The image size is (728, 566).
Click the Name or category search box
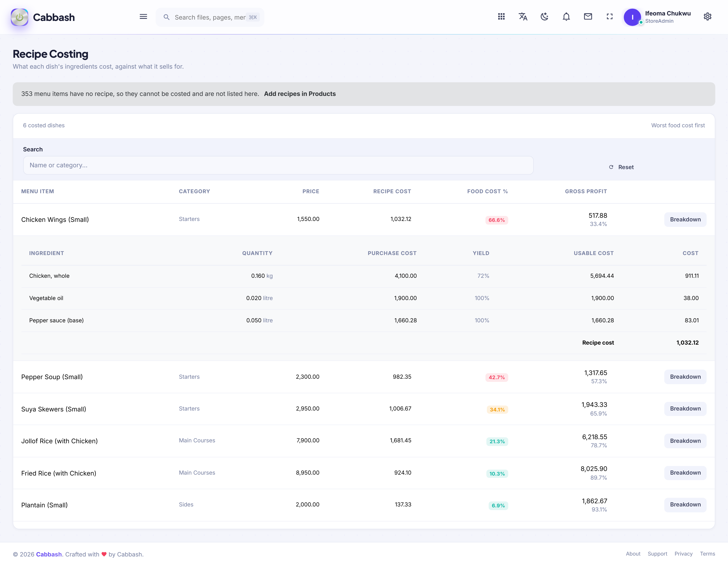pyautogui.click(x=278, y=165)
